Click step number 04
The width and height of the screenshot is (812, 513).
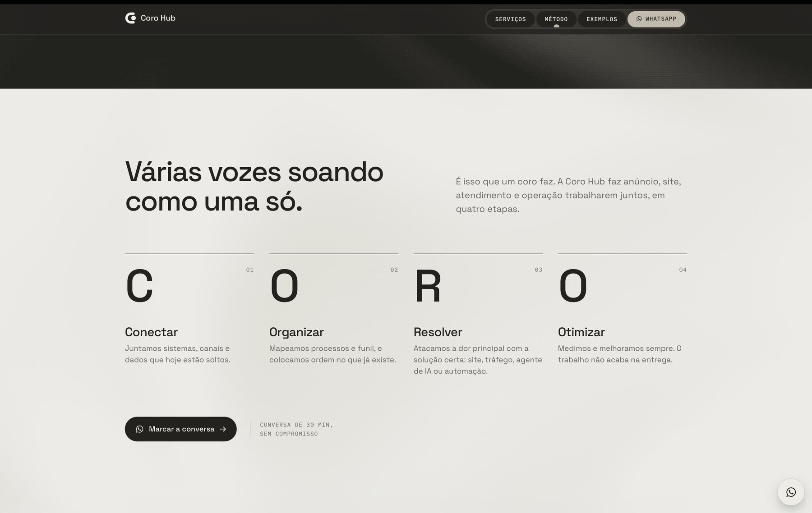click(683, 270)
